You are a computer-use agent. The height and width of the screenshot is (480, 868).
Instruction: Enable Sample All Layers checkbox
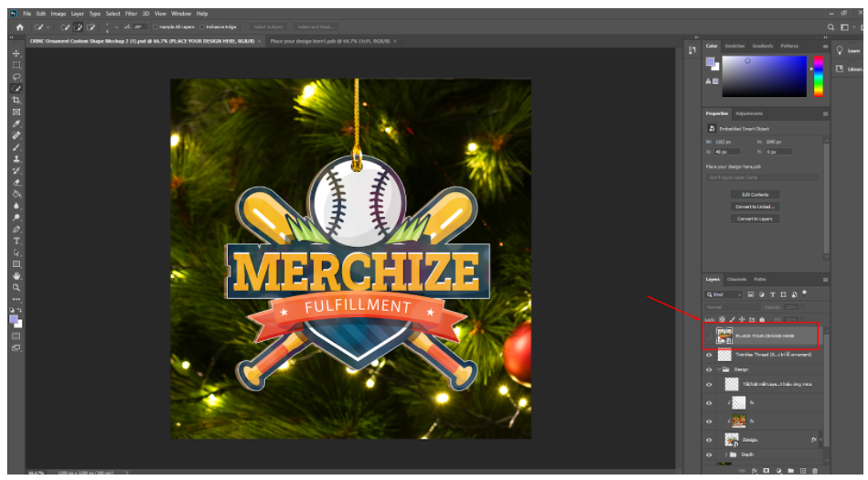155,27
